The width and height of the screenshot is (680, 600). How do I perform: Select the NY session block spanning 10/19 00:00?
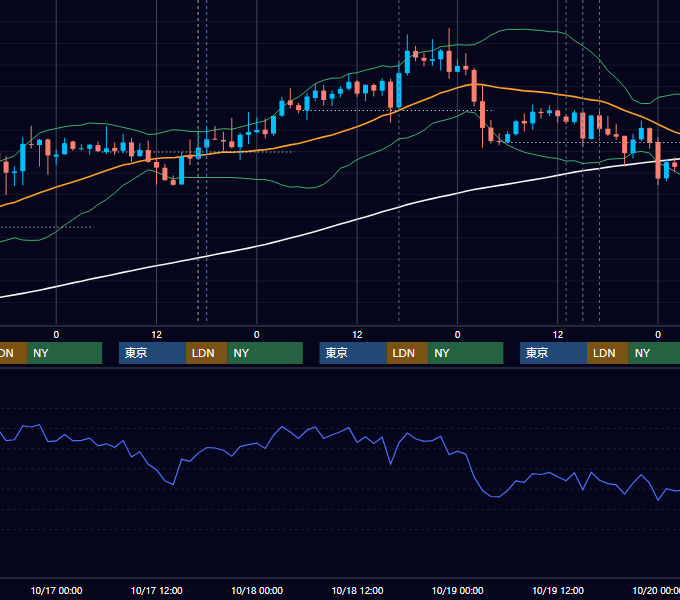(466, 353)
